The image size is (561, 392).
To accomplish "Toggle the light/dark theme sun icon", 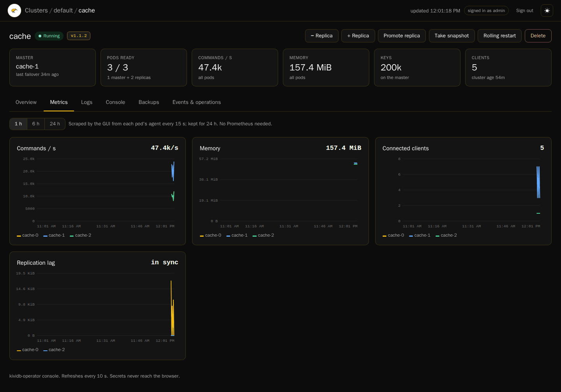I will click(547, 11).
